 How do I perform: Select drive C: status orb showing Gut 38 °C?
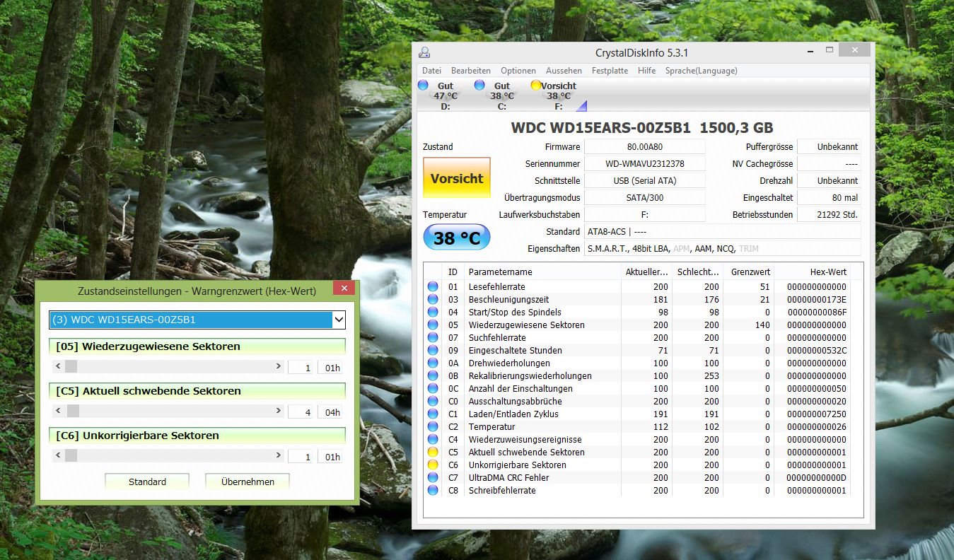[x=479, y=85]
